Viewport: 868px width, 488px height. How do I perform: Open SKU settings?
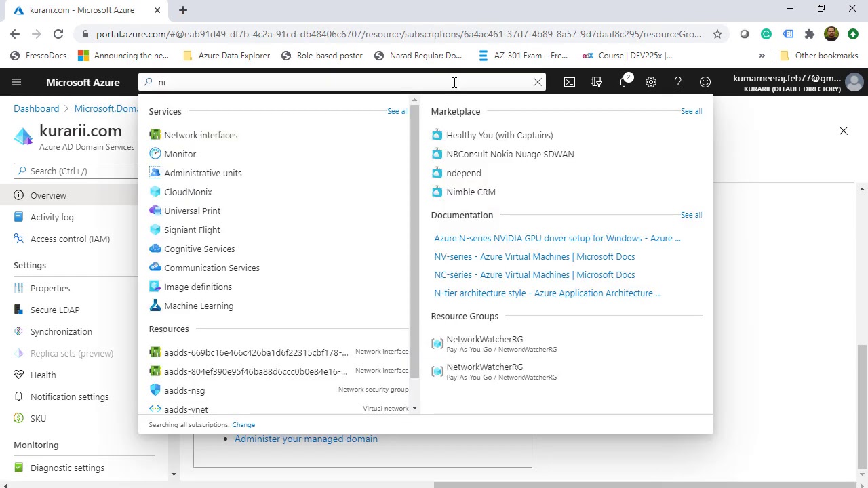[38, 418]
